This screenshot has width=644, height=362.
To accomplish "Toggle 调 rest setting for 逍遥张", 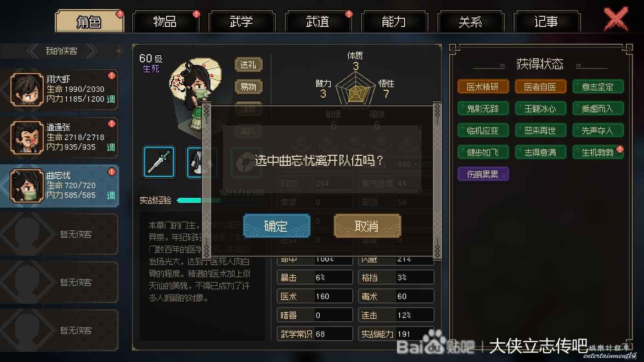I will pyautogui.click(x=111, y=147).
